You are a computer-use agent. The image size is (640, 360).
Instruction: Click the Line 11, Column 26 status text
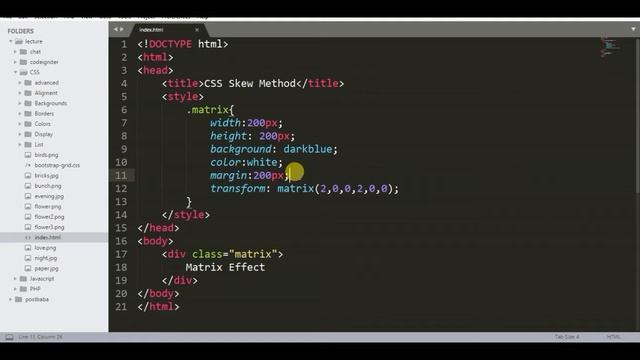tap(40, 337)
